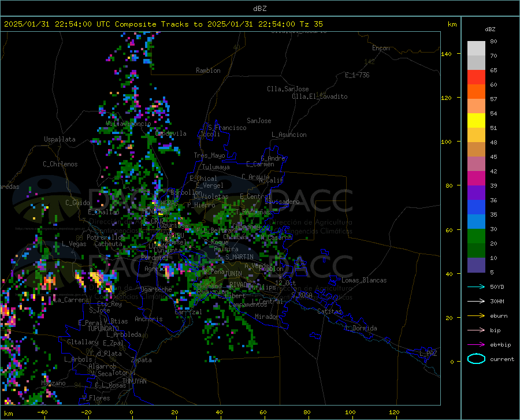Image resolution: width=520 pixels, height=420 pixels.
Task: Pick the light gray 70-80 dBZ swatch
Action: click(476, 49)
